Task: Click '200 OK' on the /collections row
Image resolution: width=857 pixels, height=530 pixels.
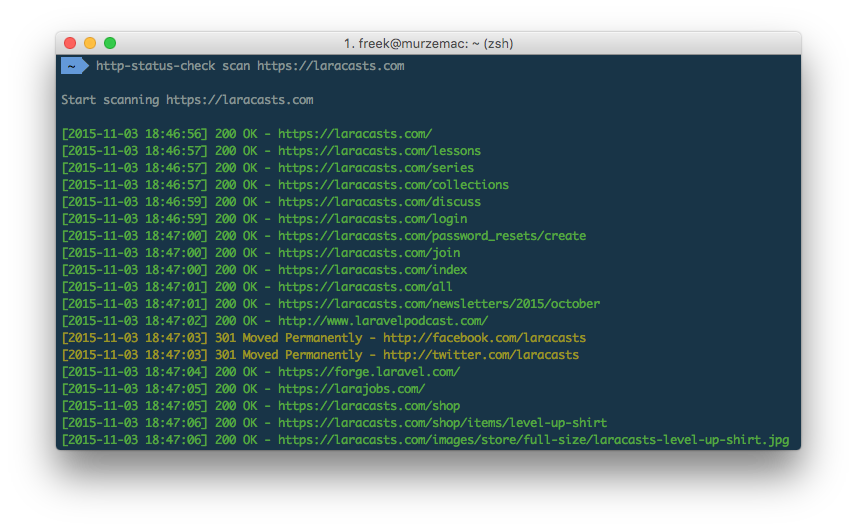Action: click(236, 185)
